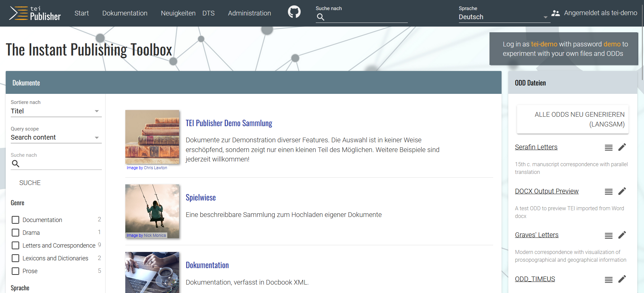The height and width of the screenshot is (293, 644).
Task: Check the Drama genre filter
Action: point(15,233)
